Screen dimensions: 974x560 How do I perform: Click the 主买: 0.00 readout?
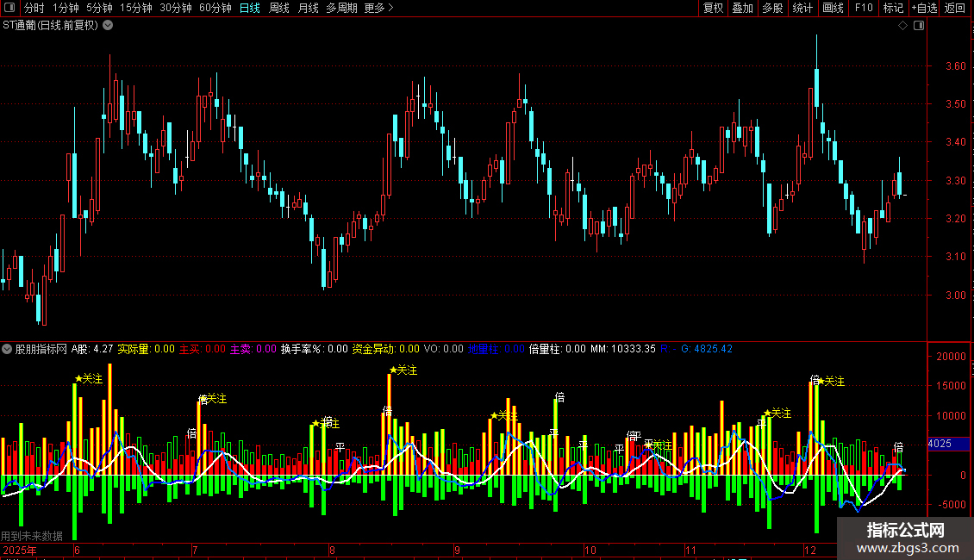(203, 349)
